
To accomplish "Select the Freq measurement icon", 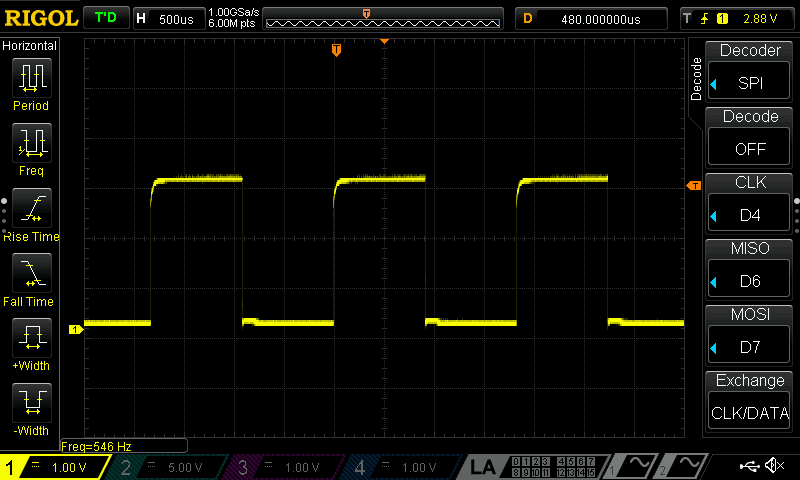I will 31,147.
